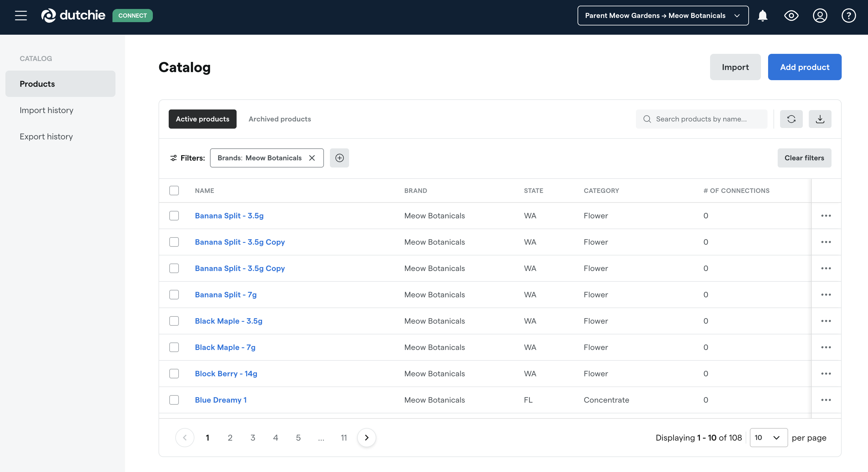Switch to Archived products tab
Viewport: 868px width, 472px height.
tap(280, 119)
